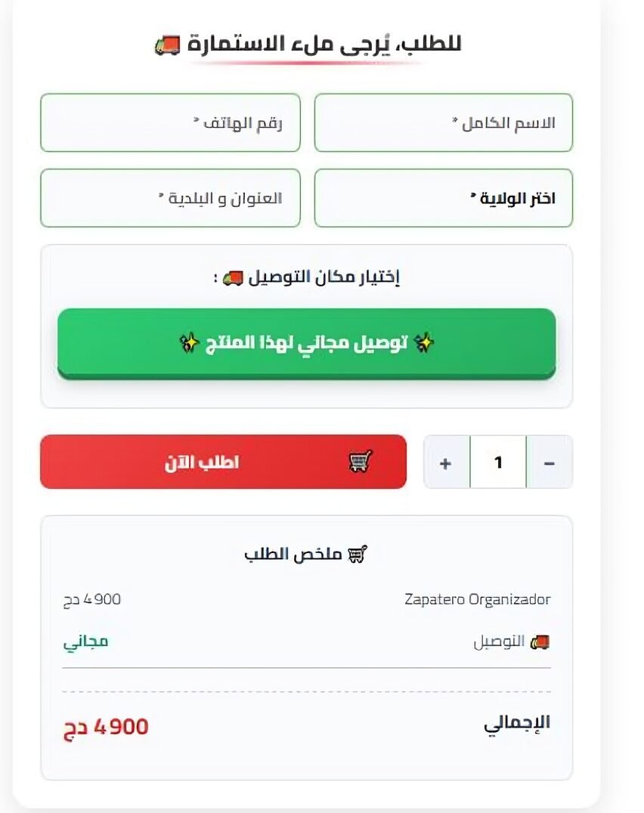Open the اختر الولاية dropdown
Viewport: 644px width, 813px height.
coord(444,198)
